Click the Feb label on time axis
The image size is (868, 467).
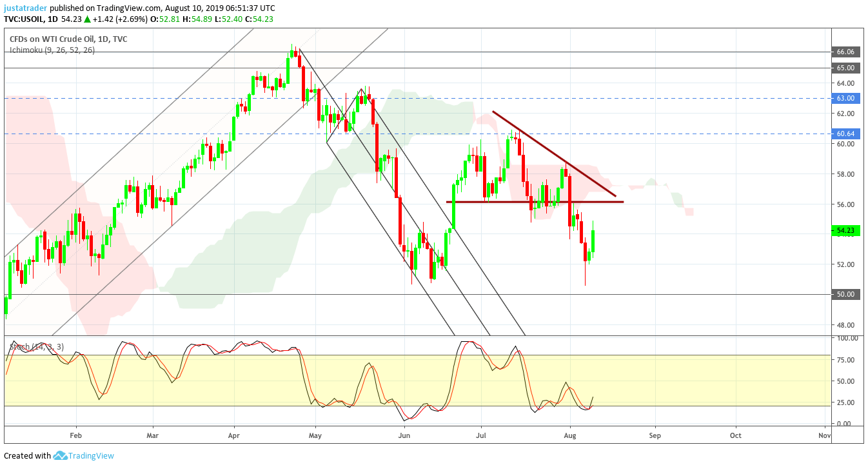(x=76, y=436)
